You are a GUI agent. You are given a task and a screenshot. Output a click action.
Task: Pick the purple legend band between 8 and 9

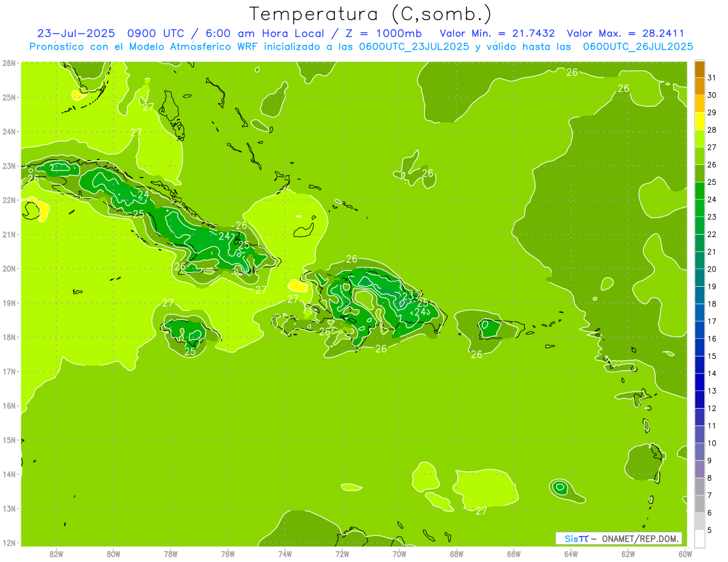pyautogui.click(x=699, y=469)
